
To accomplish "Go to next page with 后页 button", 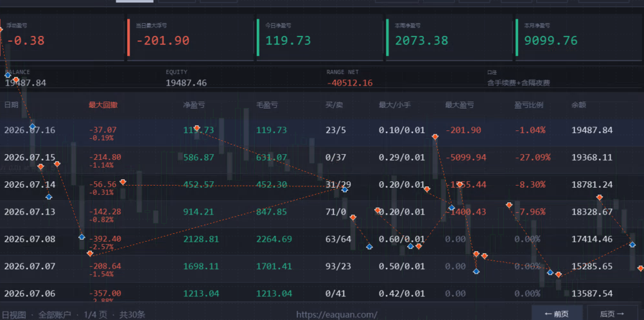I will (612, 314).
